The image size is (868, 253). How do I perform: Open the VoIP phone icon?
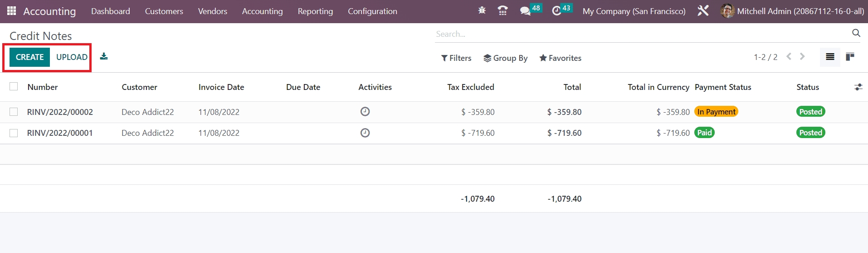pos(502,11)
